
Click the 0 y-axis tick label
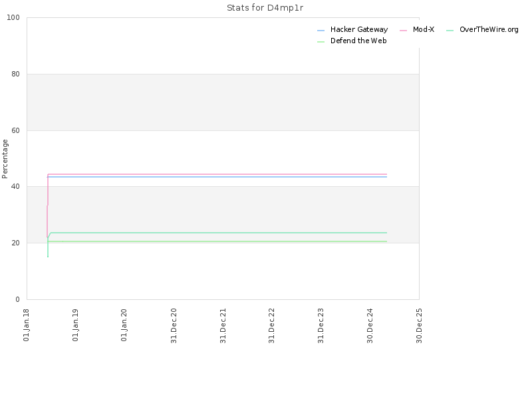[x=18, y=300]
